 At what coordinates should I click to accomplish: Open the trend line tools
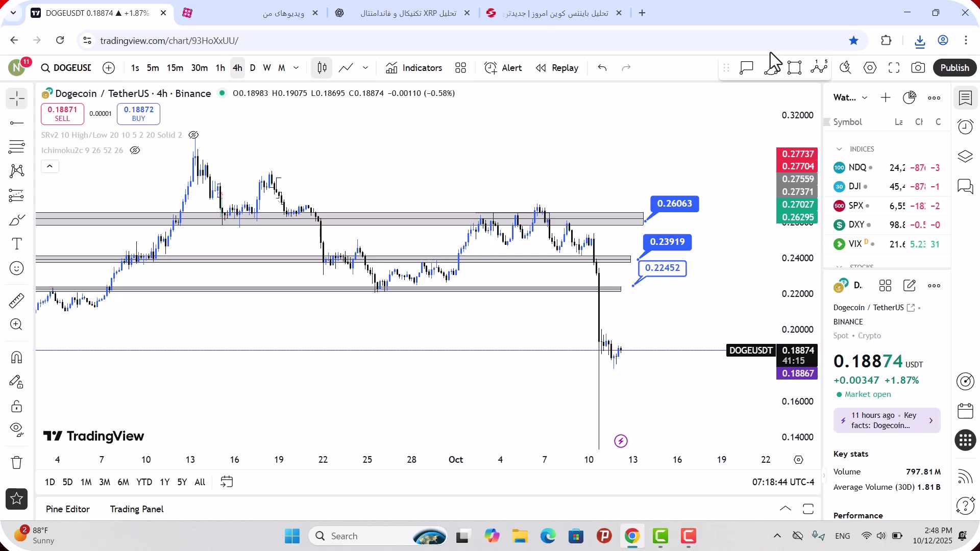point(17,123)
